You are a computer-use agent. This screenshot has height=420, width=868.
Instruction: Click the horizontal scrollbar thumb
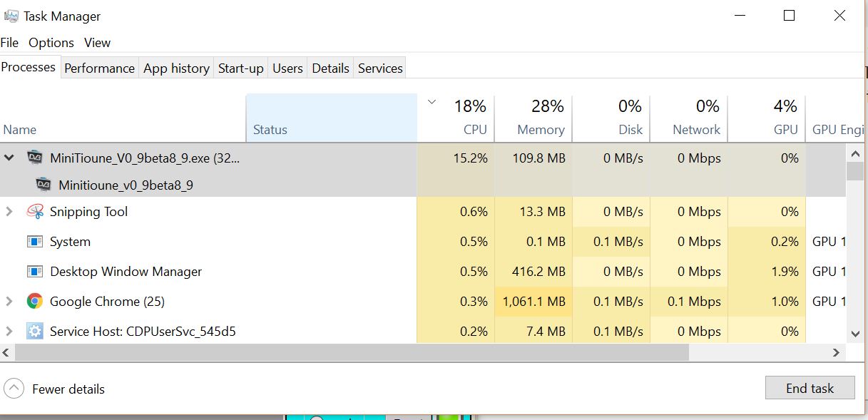point(352,352)
